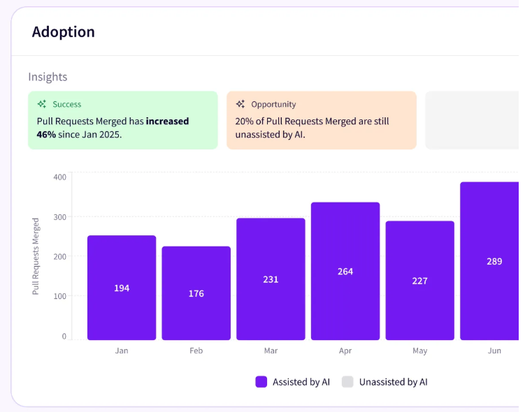Select the Mar bar showing 231

[x=271, y=279]
